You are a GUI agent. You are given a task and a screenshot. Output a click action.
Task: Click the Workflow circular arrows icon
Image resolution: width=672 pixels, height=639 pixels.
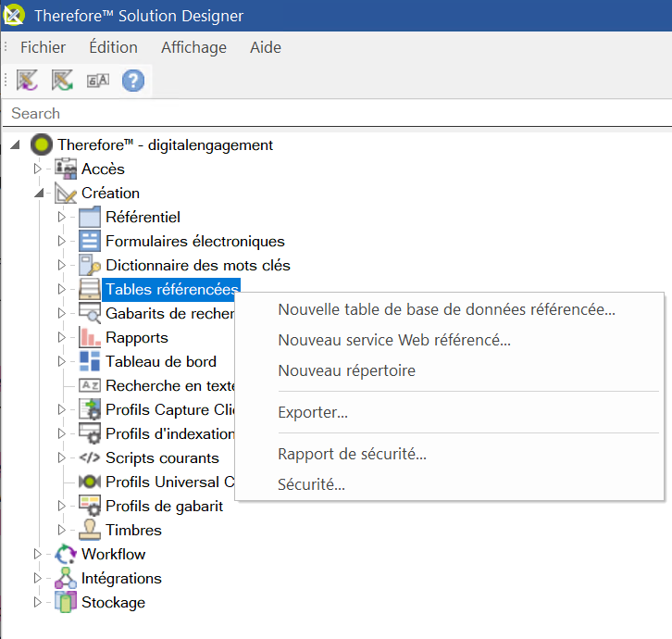tap(66, 554)
